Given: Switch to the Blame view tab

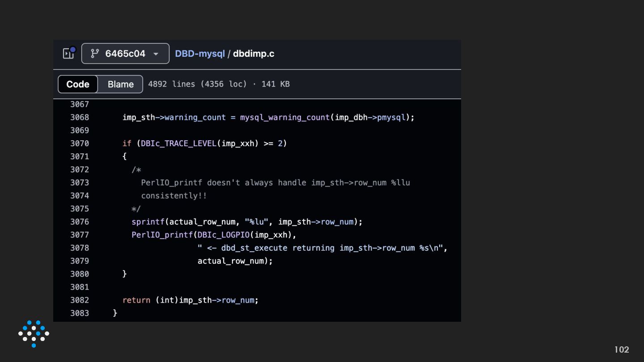Looking at the screenshot, I should point(120,84).
